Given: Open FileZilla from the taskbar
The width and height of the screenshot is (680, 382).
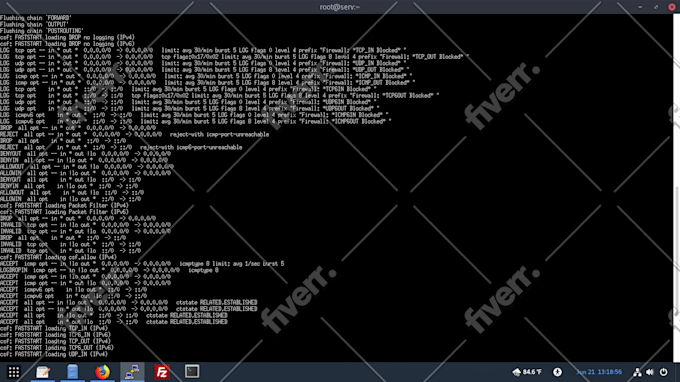Looking at the screenshot, I should click(162, 372).
